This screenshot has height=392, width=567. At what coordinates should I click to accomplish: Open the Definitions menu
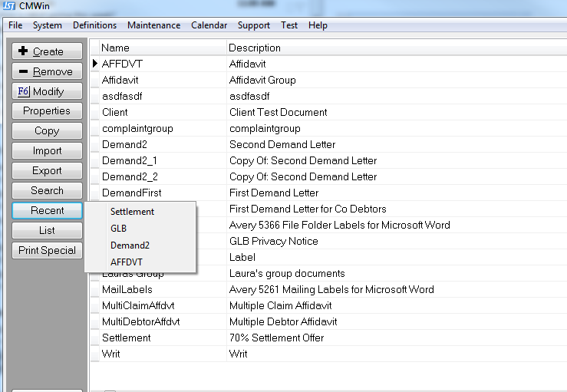[94, 25]
